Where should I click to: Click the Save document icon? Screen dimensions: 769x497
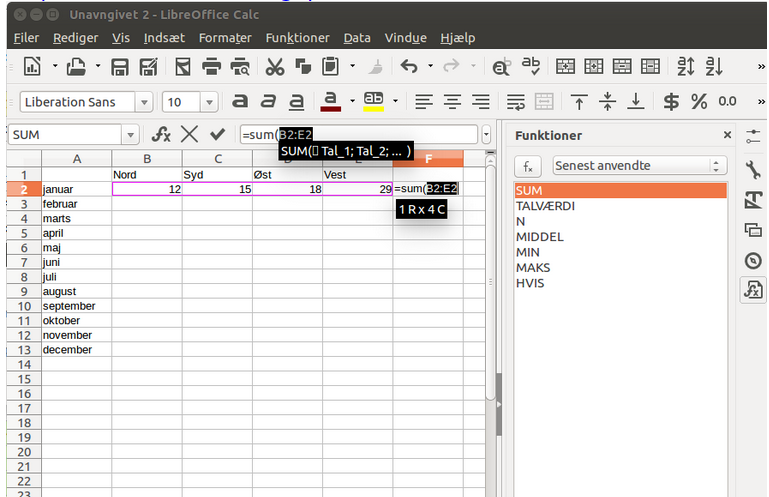tap(120, 67)
